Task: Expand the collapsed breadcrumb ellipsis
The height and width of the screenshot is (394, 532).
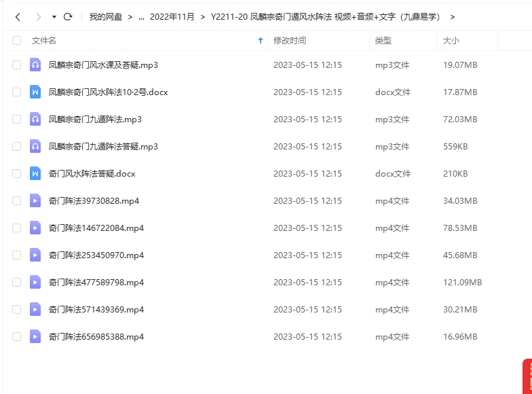Action: click(x=141, y=17)
